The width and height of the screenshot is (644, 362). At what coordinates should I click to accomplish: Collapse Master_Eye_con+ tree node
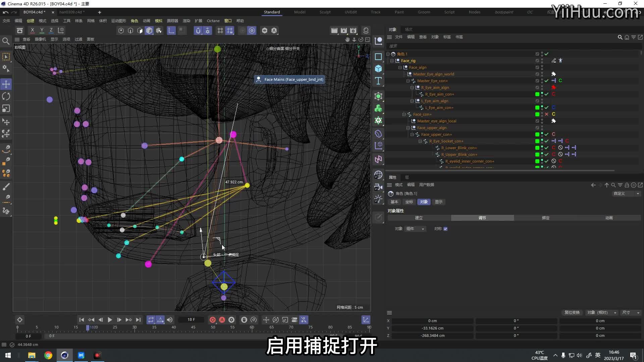(408, 81)
